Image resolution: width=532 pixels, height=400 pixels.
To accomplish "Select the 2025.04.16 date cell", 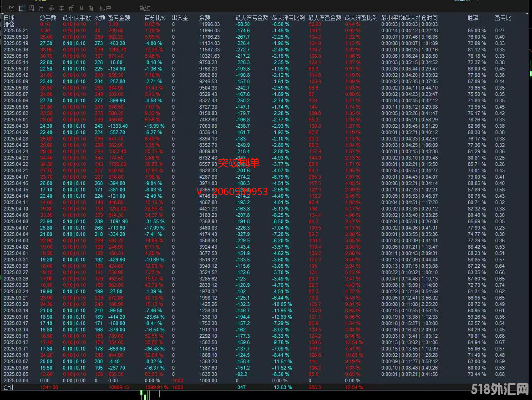I will [x=16, y=183].
